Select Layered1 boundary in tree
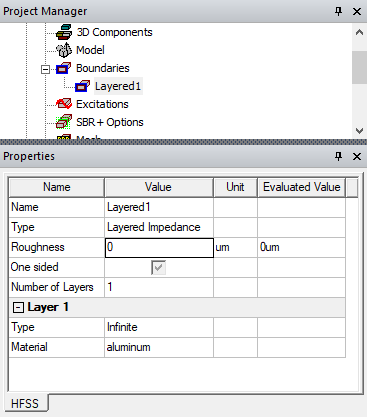Viewport: 367px width, 417px height. coord(118,86)
